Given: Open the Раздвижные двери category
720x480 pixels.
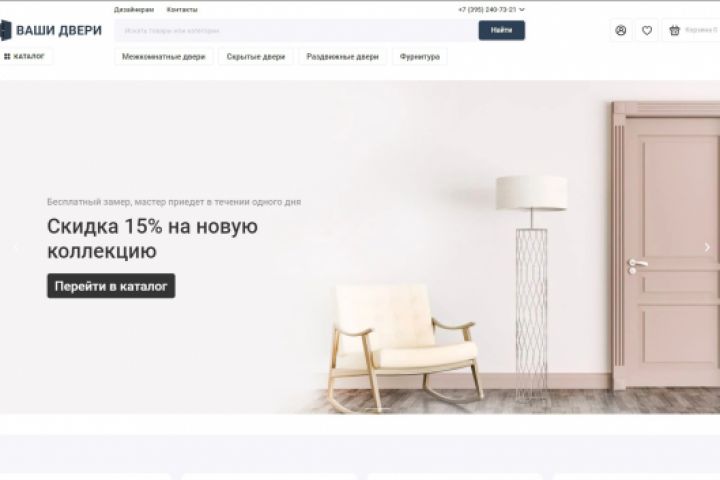Looking at the screenshot, I should click(343, 56).
